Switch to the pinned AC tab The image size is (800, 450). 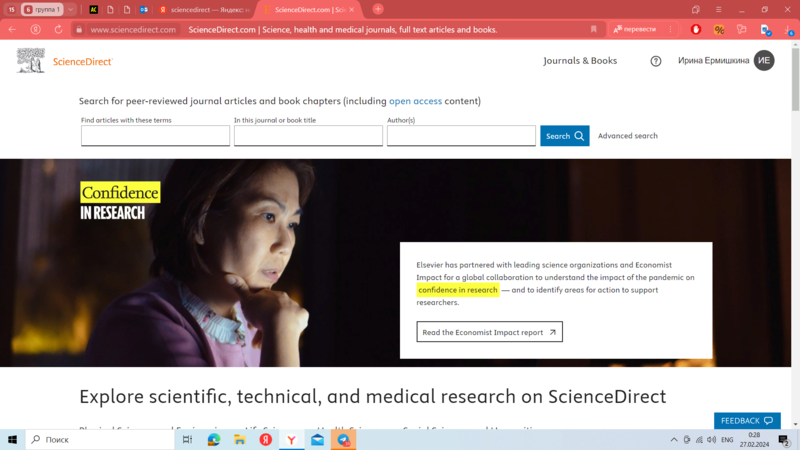(93, 10)
